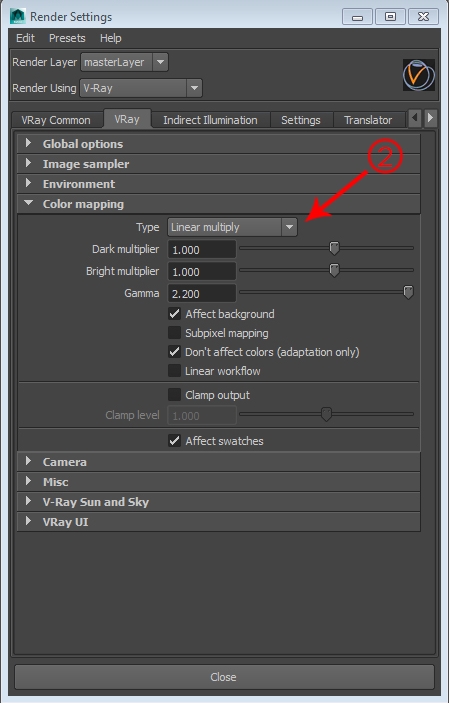Uncheck Don't affect colors (adaptation only)

point(174,352)
